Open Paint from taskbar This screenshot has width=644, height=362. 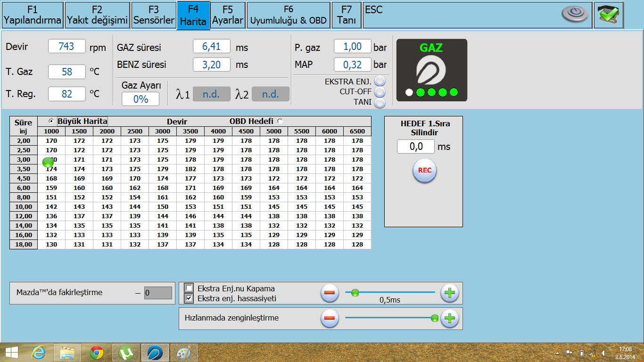pos(184,353)
